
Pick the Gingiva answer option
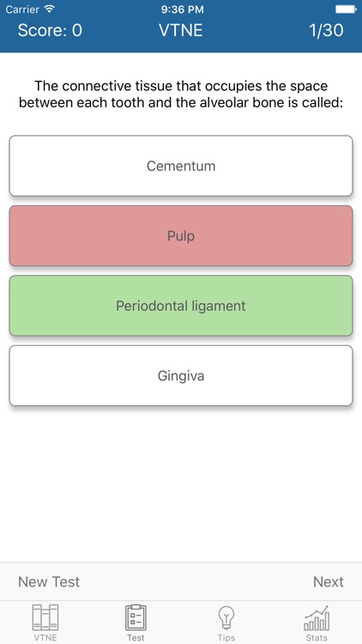[x=181, y=376]
